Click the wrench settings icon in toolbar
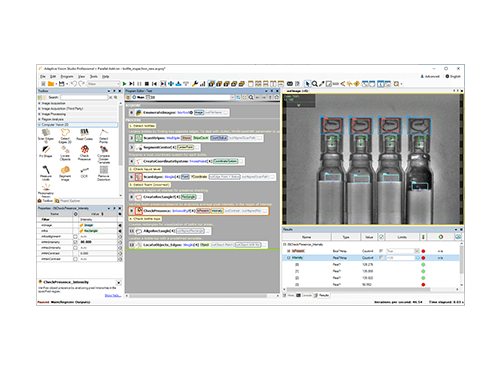The height and width of the screenshot is (375, 500). click(195, 84)
